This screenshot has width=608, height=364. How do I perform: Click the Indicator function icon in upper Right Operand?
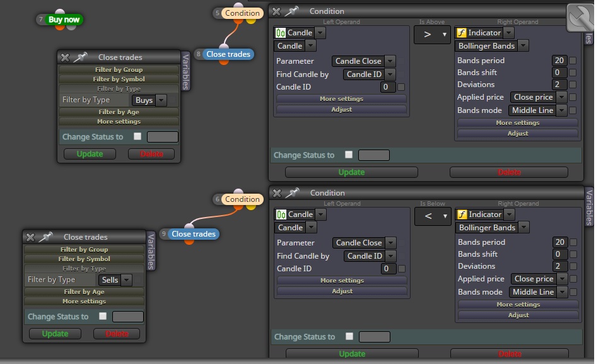(461, 33)
